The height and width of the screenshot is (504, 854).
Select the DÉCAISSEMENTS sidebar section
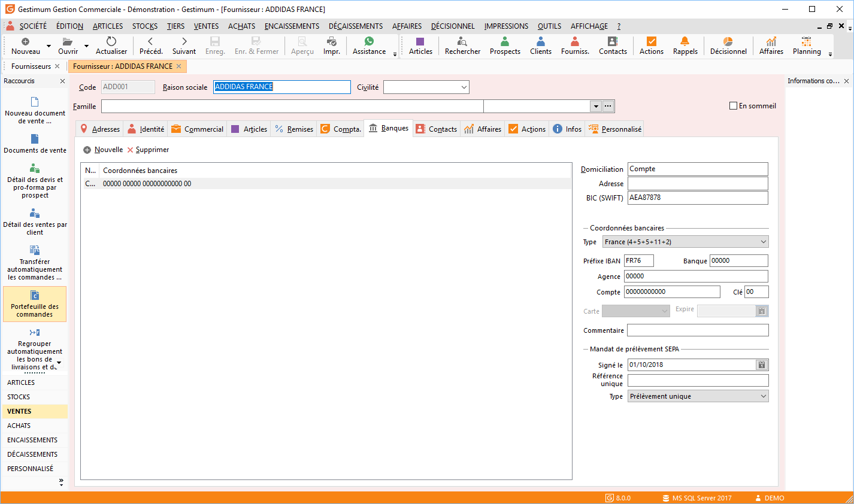(34, 454)
